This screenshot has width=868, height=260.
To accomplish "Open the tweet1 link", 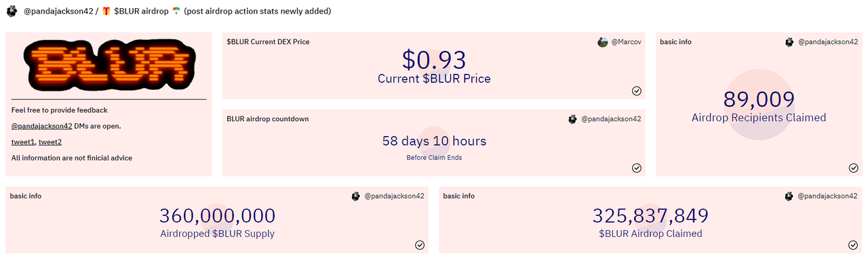I will pyautogui.click(x=23, y=142).
